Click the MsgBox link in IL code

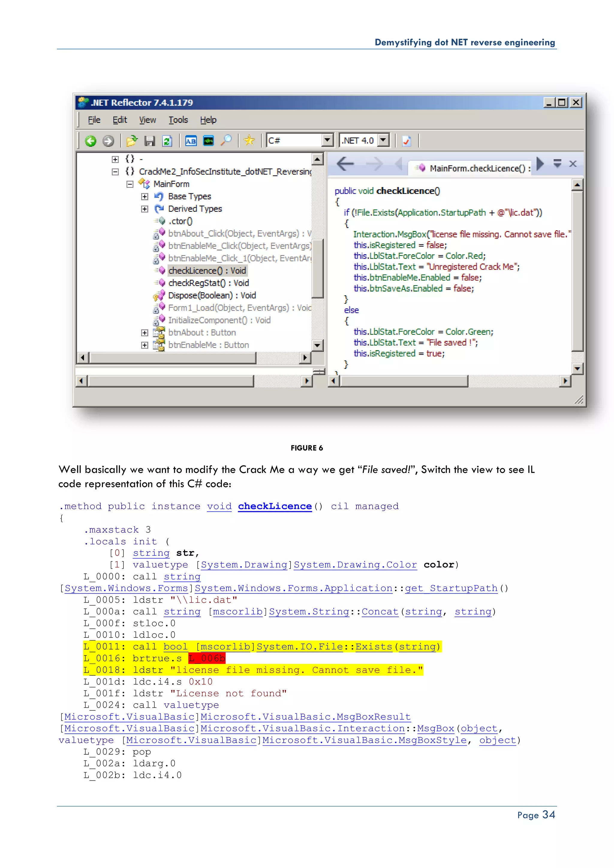[436, 729]
